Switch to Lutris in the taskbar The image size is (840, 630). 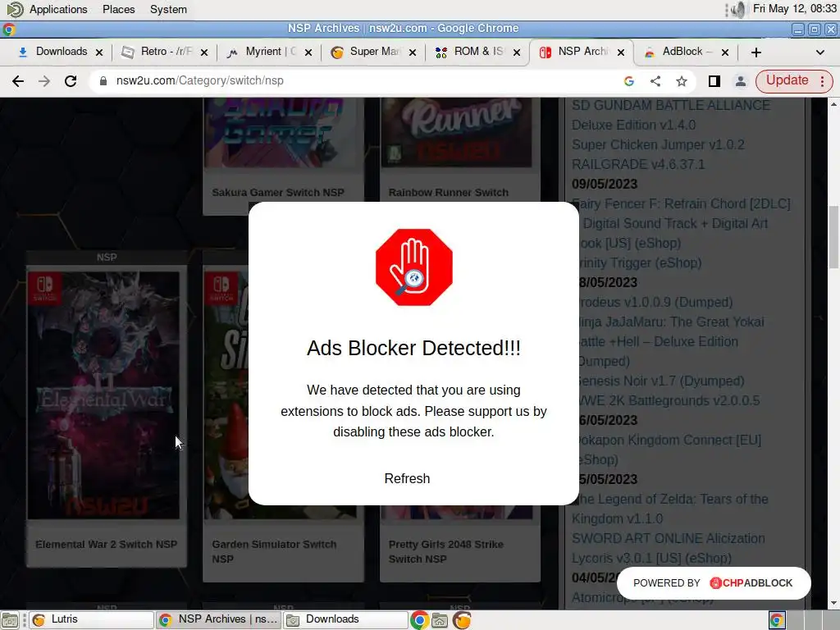point(91,620)
